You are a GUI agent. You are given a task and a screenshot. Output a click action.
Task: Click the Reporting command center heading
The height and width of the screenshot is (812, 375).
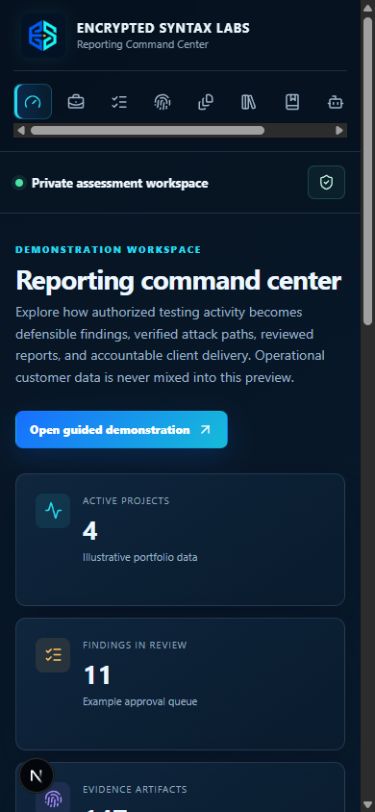178,281
